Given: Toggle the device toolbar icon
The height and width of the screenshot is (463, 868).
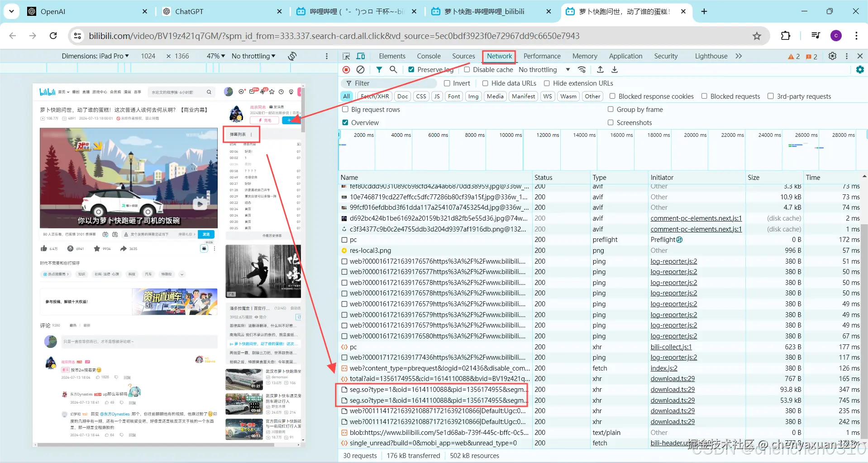Looking at the screenshot, I should pos(361,56).
